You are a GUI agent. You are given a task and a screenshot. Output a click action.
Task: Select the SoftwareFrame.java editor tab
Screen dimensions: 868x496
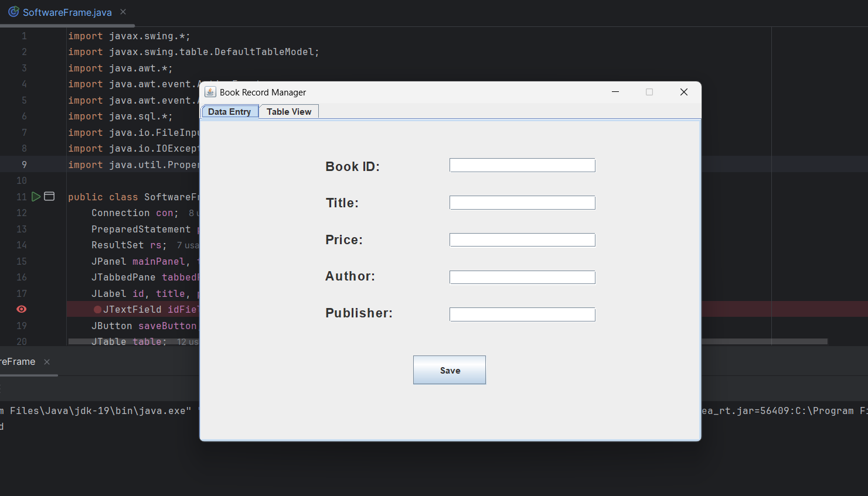(67, 12)
